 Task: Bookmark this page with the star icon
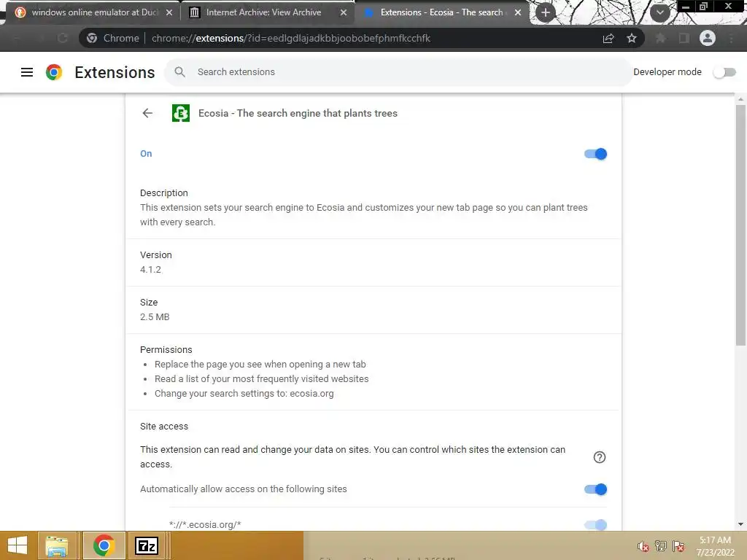[x=631, y=38]
